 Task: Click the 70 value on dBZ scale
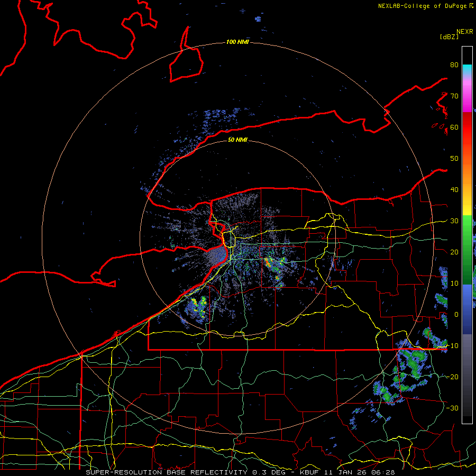[x=454, y=96]
